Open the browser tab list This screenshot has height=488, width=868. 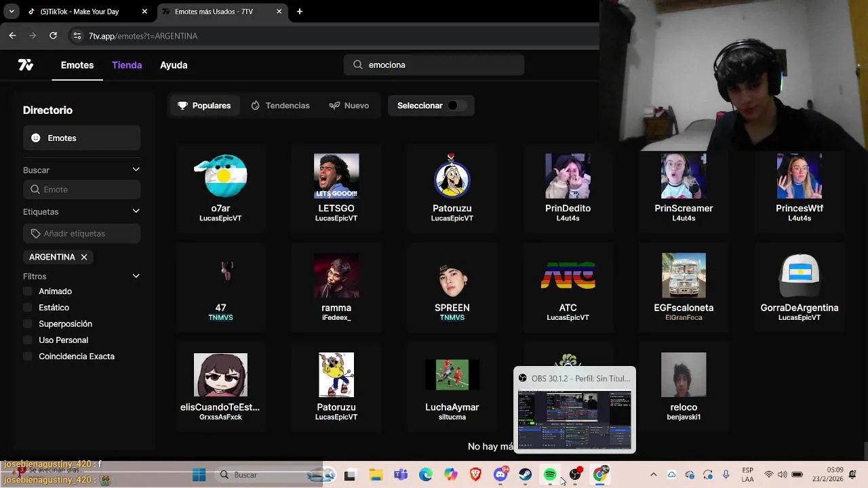click(12, 12)
